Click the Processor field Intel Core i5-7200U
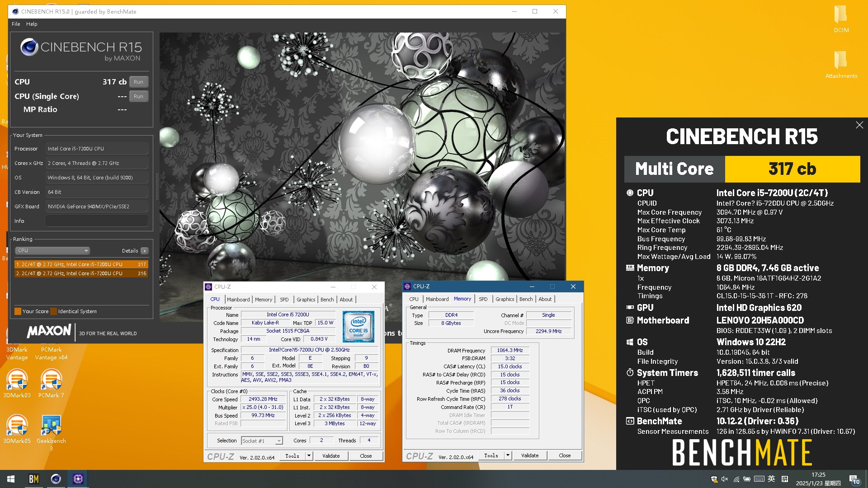This screenshot has width=868, height=488. 96,149
